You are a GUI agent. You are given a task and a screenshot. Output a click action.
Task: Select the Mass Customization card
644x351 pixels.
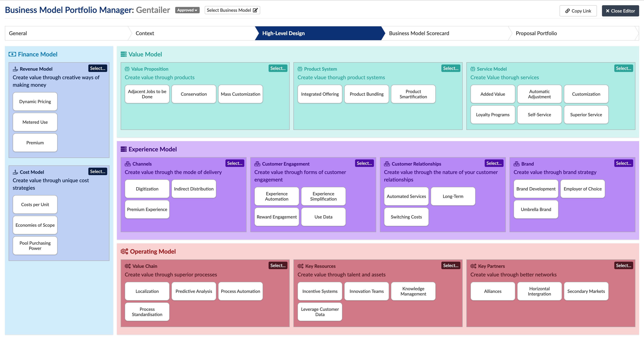[241, 94]
